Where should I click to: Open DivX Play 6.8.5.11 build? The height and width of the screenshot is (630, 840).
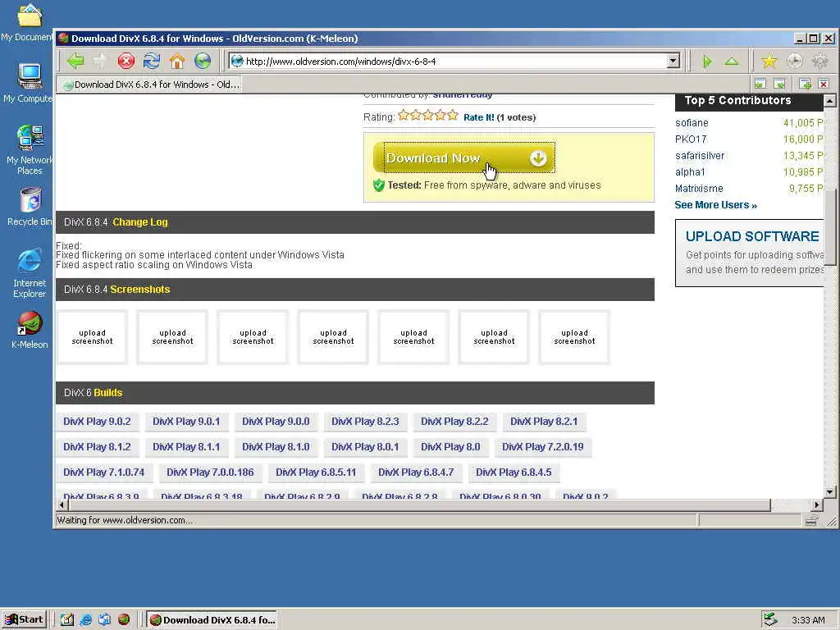tap(316, 472)
